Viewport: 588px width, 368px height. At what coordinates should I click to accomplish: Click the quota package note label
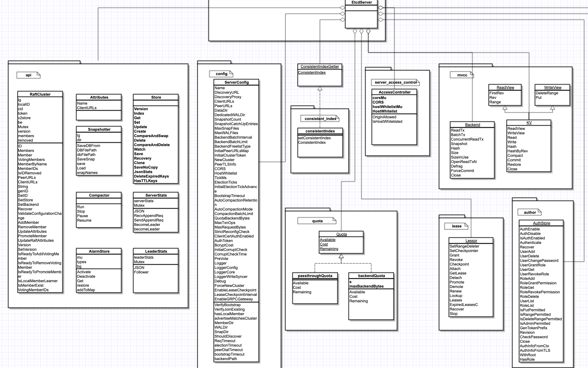(317, 221)
